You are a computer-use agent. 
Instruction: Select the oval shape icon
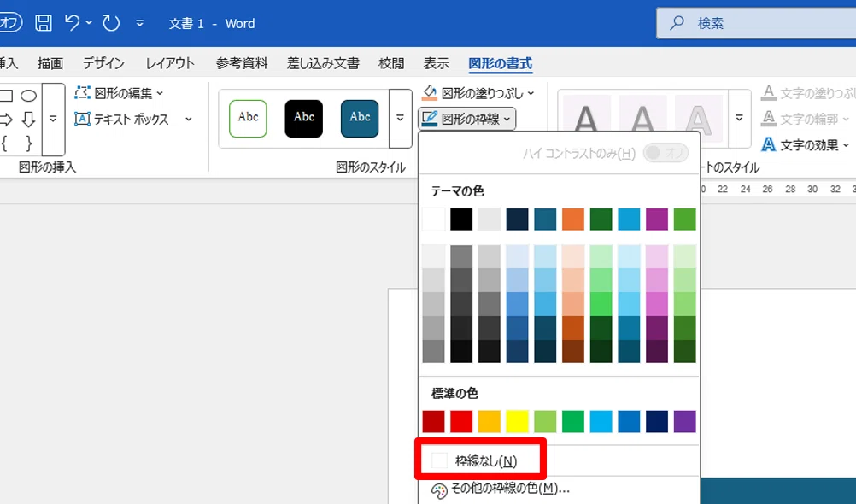point(28,97)
